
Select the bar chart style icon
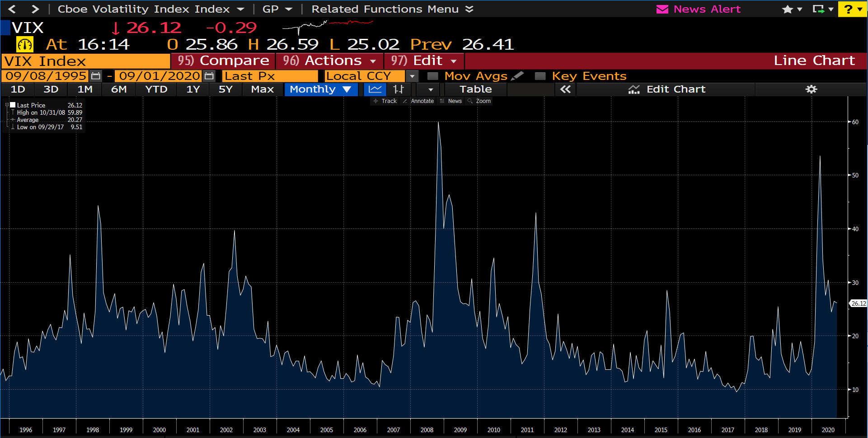click(398, 89)
